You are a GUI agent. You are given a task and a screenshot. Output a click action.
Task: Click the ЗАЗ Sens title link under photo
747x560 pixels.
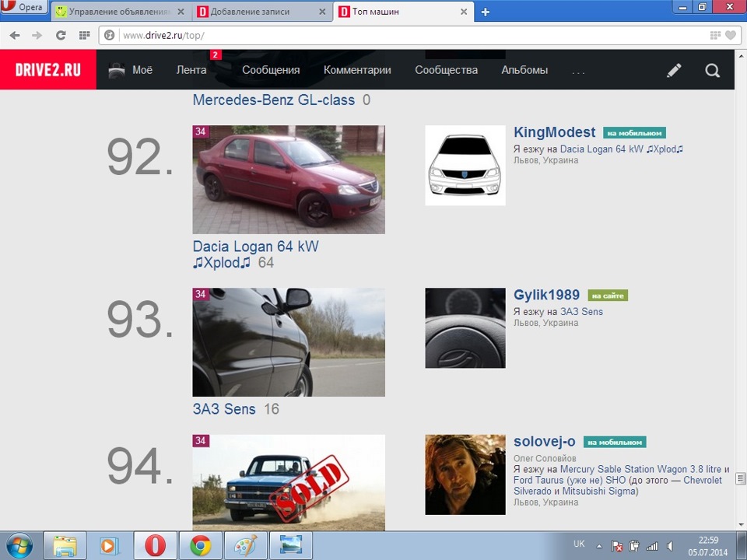tap(224, 409)
